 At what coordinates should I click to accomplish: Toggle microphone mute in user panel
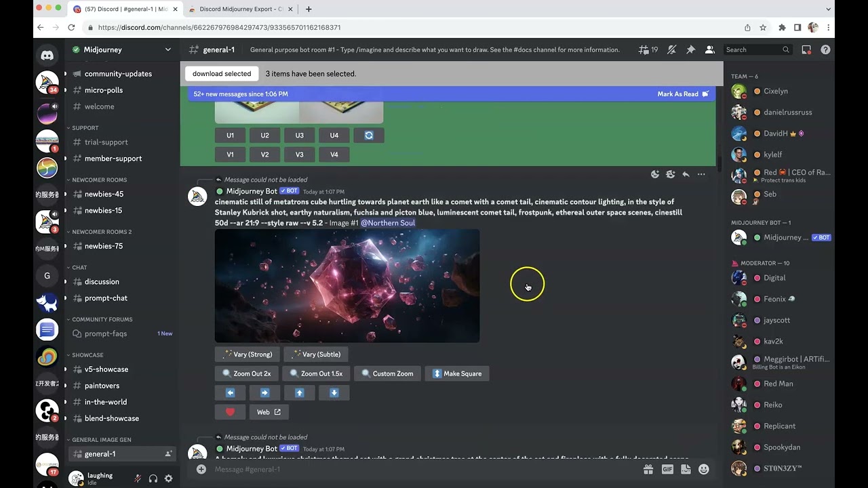pos(138,479)
